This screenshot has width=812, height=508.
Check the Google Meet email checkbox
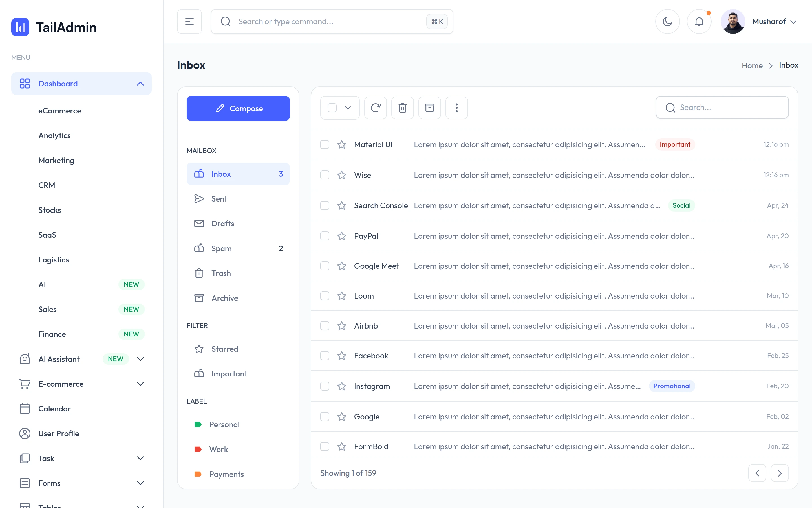[x=325, y=266]
